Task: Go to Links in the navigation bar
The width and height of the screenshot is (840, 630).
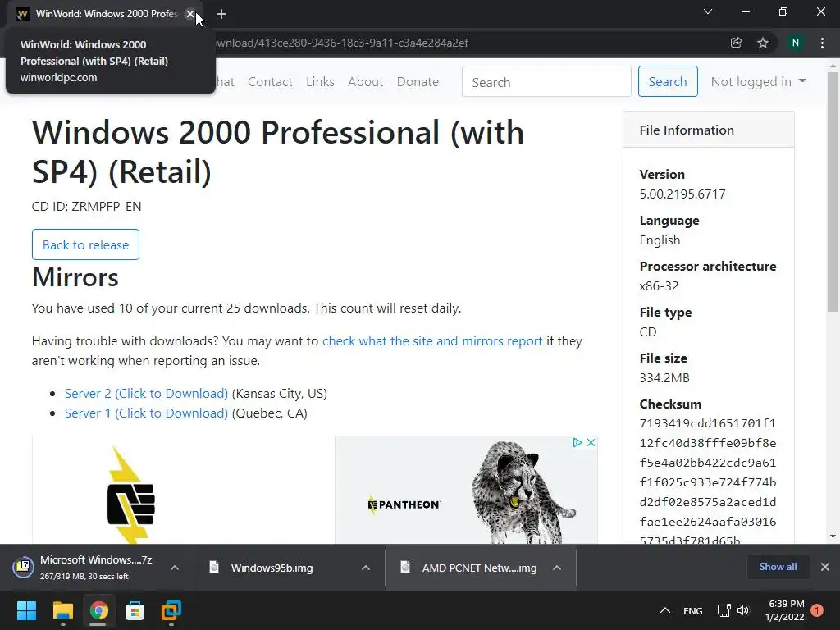Action: click(321, 82)
